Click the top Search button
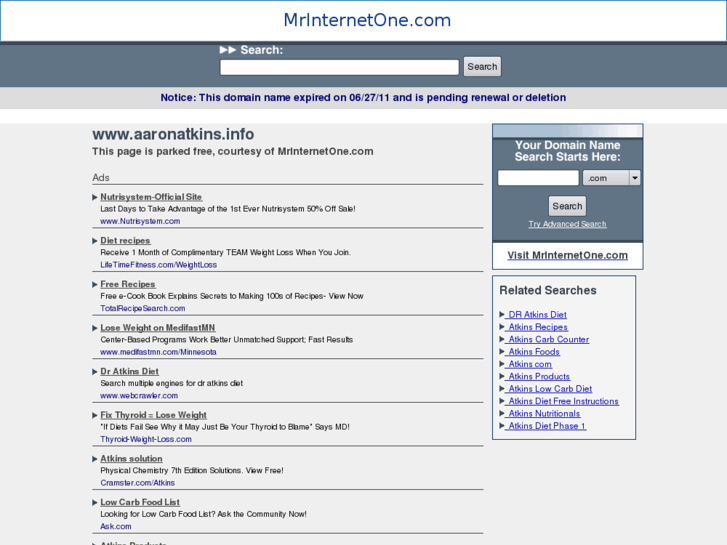 (482, 67)
